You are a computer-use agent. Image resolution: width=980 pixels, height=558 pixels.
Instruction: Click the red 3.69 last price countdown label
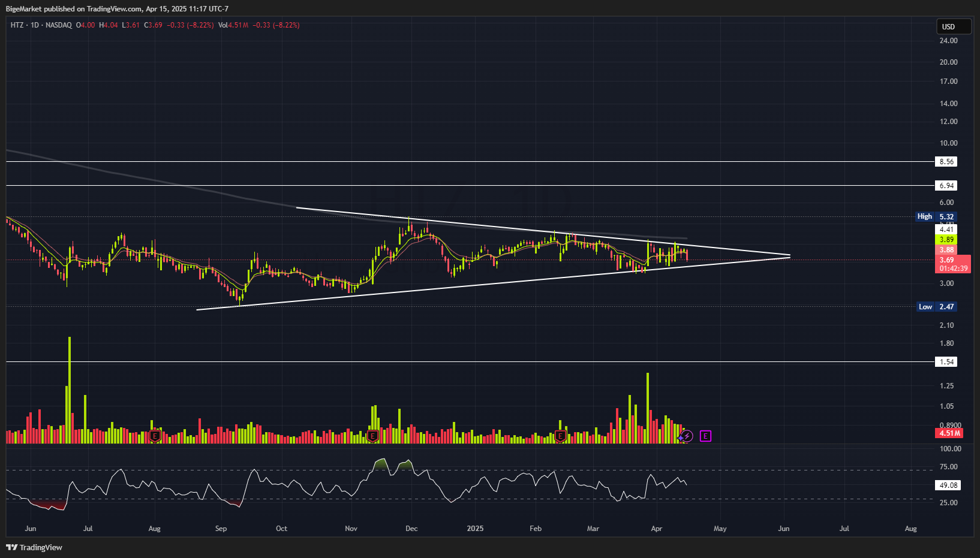(x=953, y=264)
